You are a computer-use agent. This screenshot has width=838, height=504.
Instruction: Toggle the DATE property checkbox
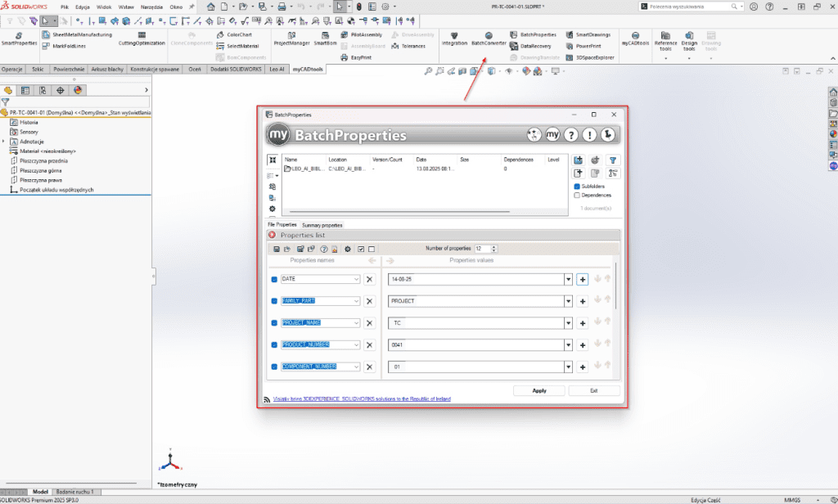[274, 279]
